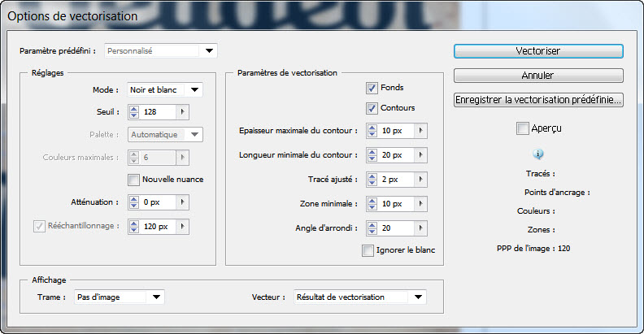The height and width of the screenshot is (334, 644).
Task: Enable the Aperçu checkbox
Action: 522,128
